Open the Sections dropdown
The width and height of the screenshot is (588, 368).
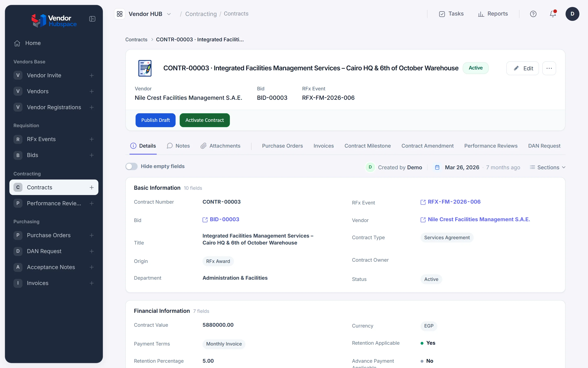tap(548, 167)
